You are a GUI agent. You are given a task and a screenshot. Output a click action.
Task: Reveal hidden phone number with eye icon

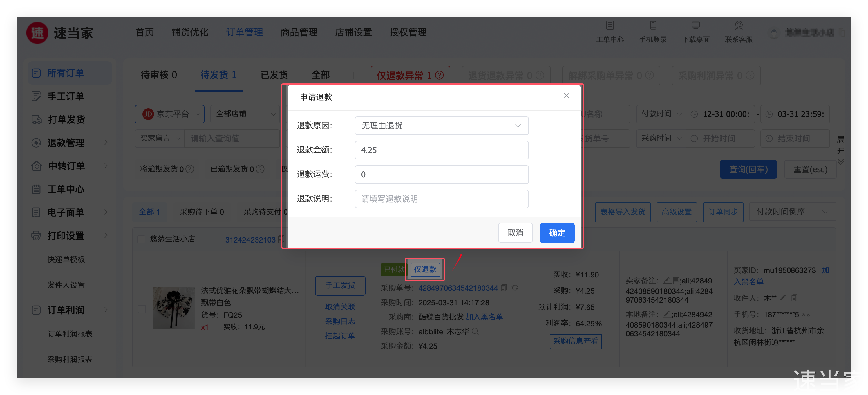point(806,315)
